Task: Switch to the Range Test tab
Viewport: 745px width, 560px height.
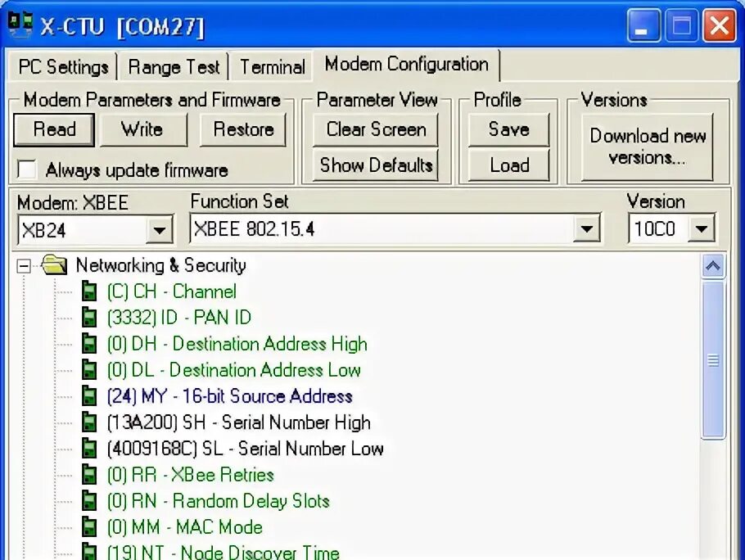Action: [x=174, y=67]
